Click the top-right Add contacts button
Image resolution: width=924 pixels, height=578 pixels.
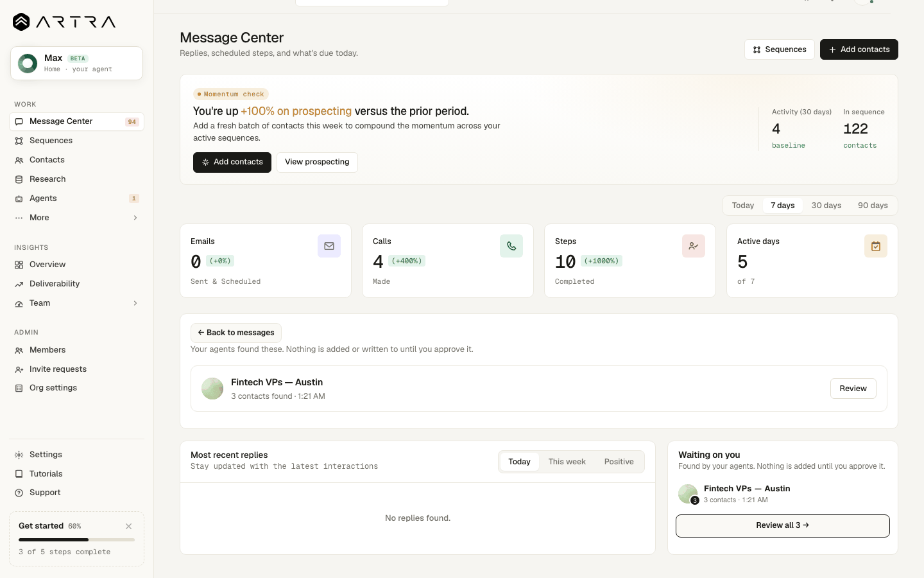(859, 49)
